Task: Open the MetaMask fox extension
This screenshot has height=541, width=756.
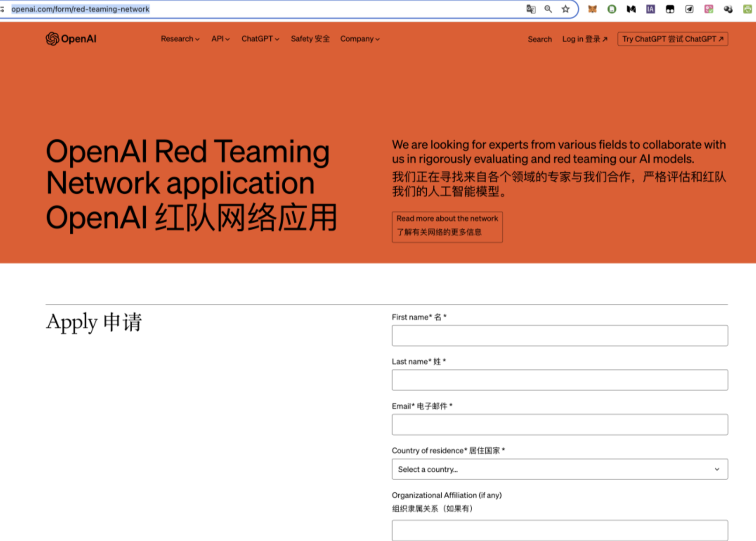Action: click(593, 9)
